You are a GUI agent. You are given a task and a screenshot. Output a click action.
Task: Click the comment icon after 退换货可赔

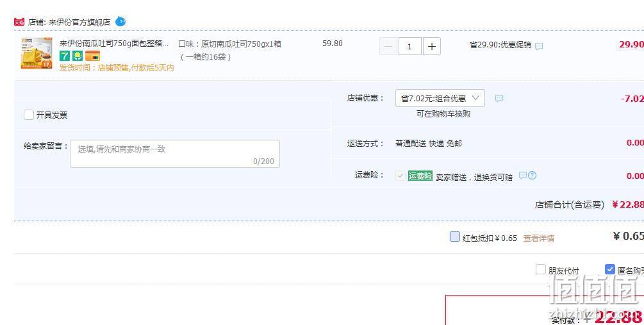(x=522, y=176)
